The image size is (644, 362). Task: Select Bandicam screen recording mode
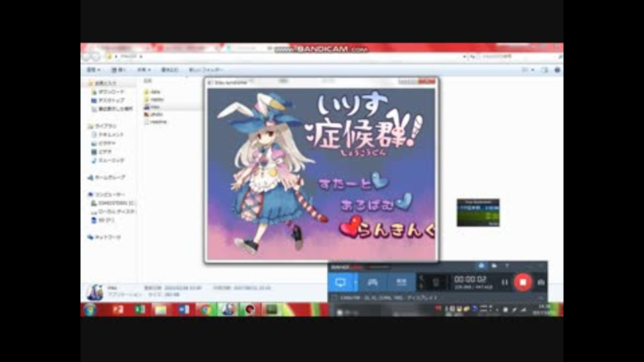[x=341, y=282]
